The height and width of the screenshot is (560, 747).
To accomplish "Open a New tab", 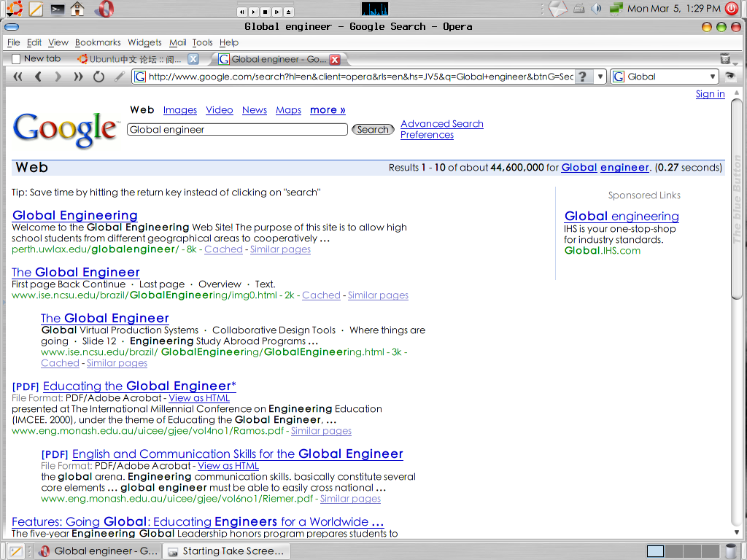I will coord(36,58).
